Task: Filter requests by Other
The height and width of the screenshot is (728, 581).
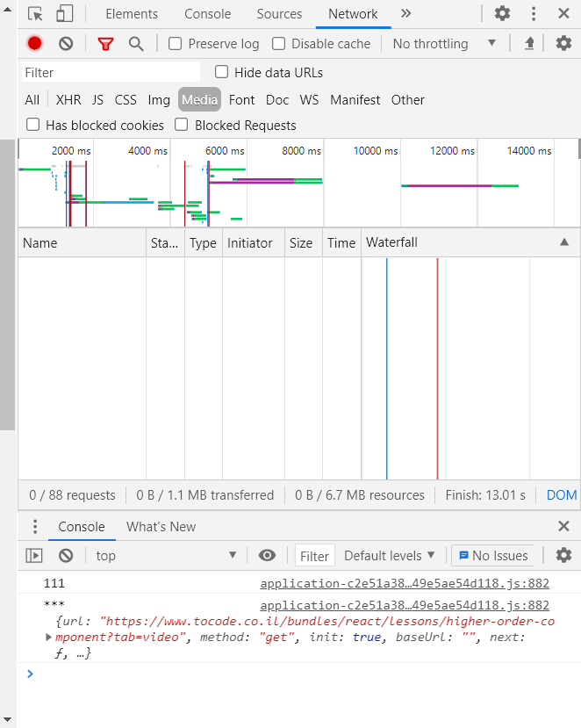Action: pos(408,100)
